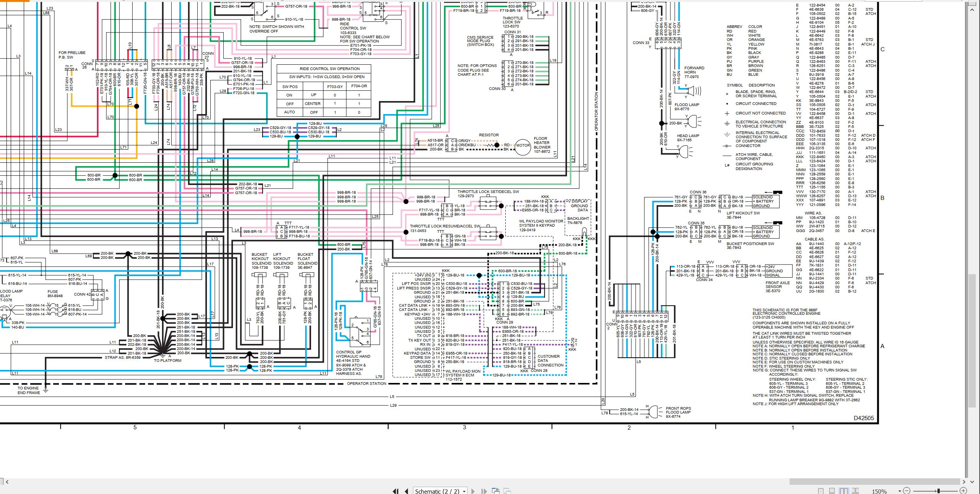Click the HEAD LAMP 9X-7165 label
The image size is (980, 494).
688,138
